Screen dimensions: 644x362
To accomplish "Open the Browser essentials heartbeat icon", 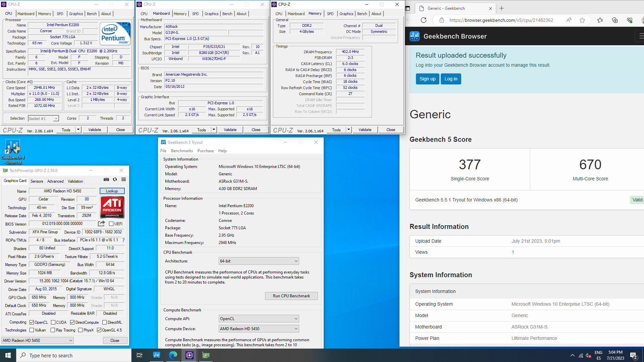I will 630,20.
